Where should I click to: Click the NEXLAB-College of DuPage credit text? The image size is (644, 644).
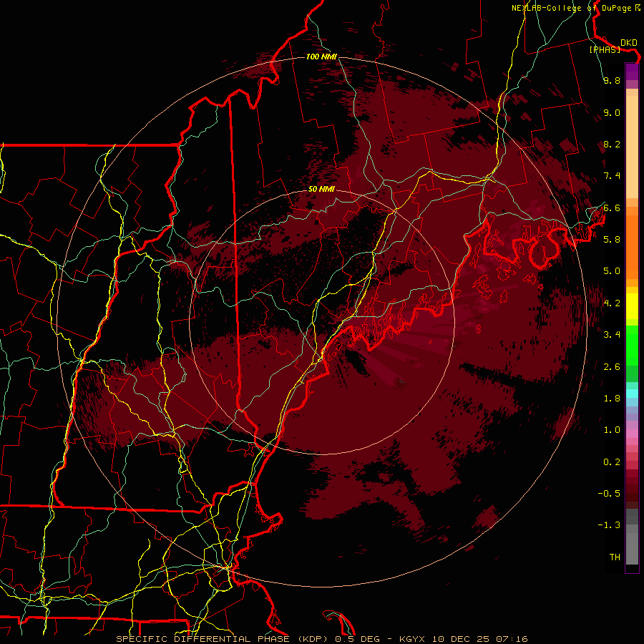click(575, 8)
